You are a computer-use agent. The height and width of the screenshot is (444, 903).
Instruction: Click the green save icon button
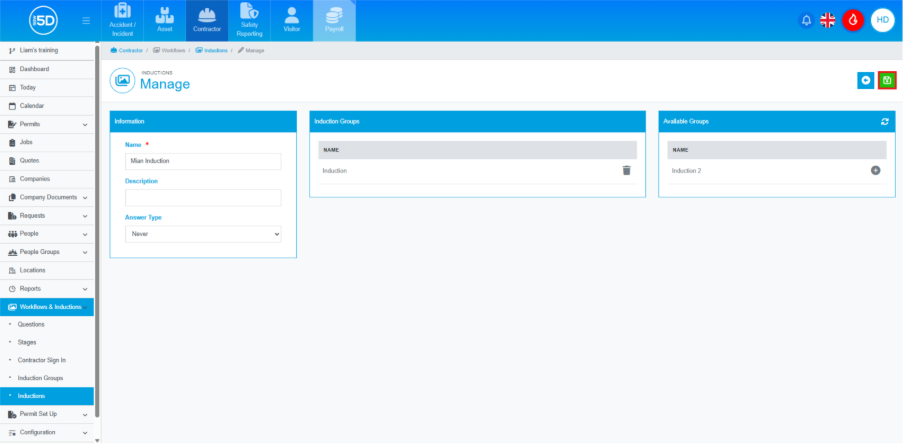pos(886,80)
